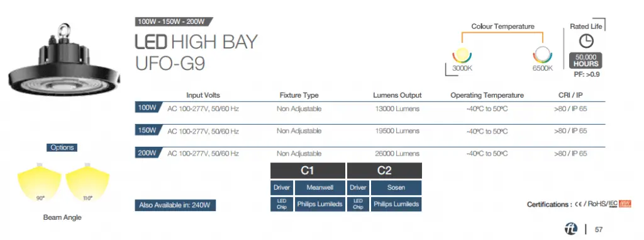Click the Meanwell driver cell
The image size is (644, 240).
click(320, 188)
